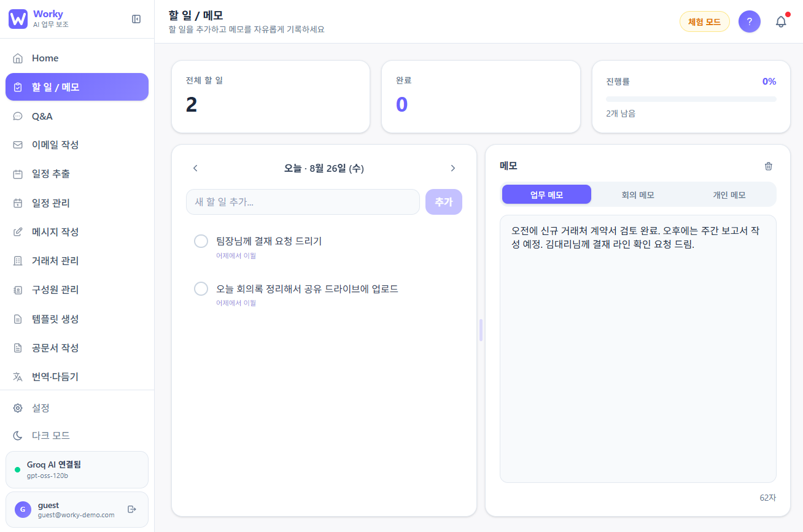The image size is (803, 532).
Task: Collapse the sidebar with the panel icon
Action: coord(136,19)
